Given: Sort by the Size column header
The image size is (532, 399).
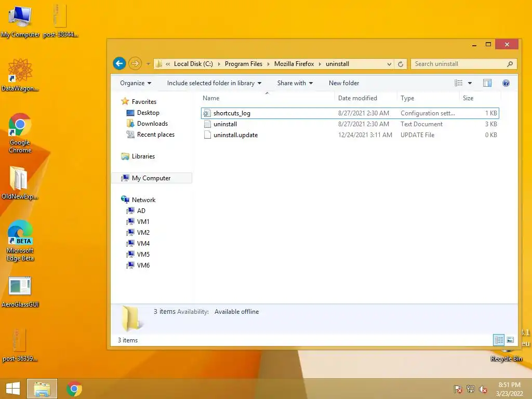Looking at the screenshot, I should point(480,98).
